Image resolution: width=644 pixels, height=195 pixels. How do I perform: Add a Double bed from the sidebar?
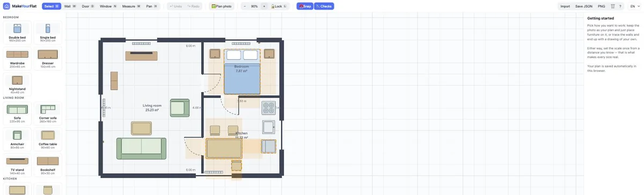17,32
